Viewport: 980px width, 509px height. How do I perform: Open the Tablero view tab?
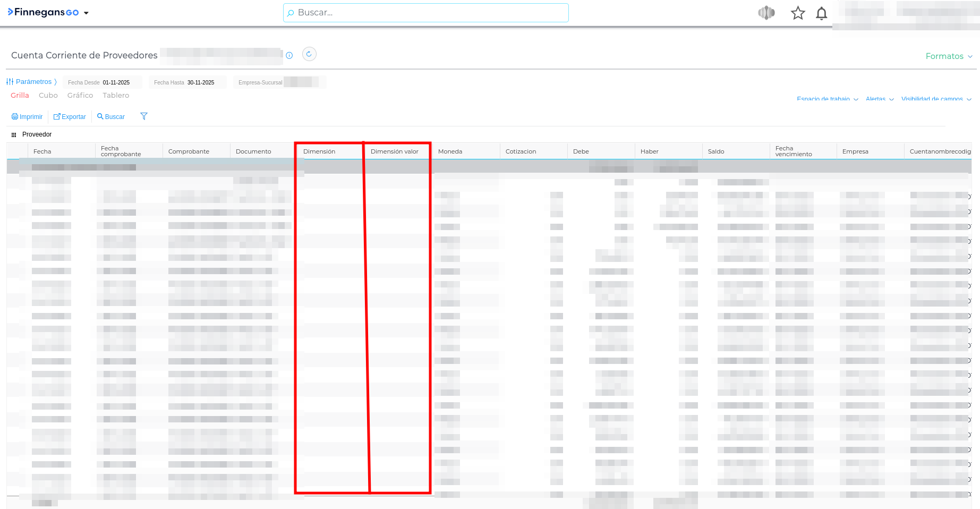[x=116, y=96]
